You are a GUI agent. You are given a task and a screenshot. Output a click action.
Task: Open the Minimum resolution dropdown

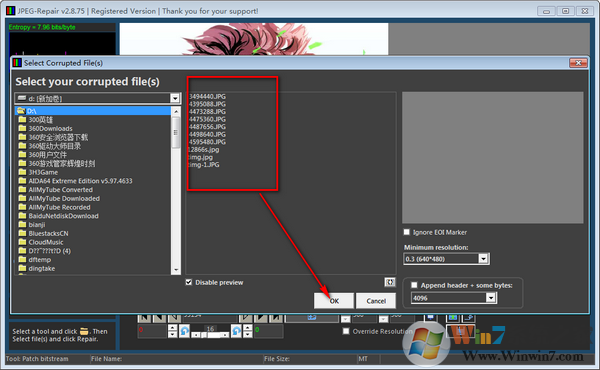click(x=483, y=259)
